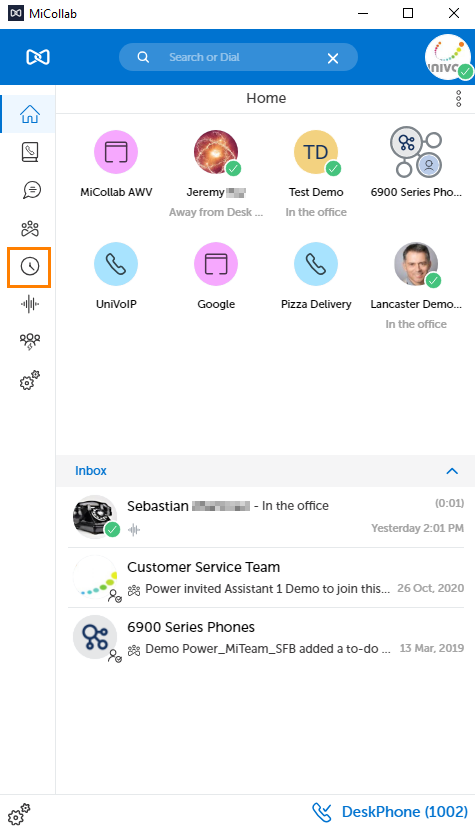The width and height of the screenshot is (475, 831).
Task: Open the Home three-dot options menu
Action: [x=459, y=99]
